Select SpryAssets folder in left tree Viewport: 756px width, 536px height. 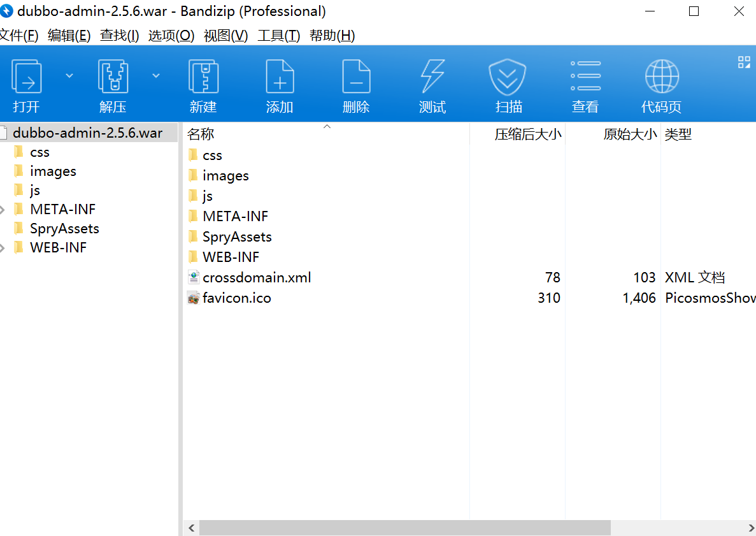coord(64,229)
